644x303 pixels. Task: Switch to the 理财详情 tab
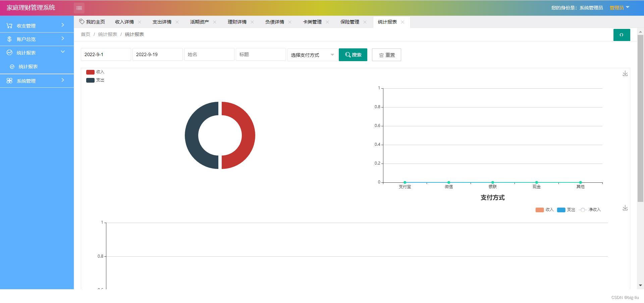[x=237, y=22]
